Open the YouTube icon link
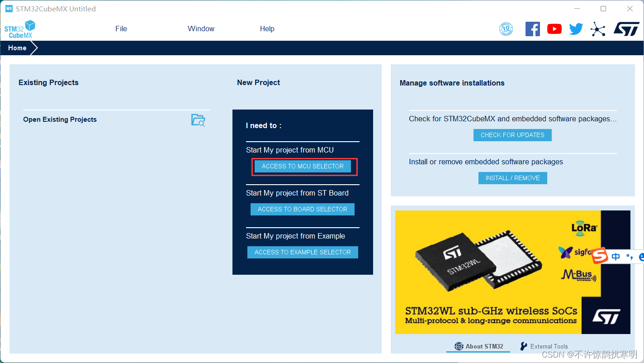 (x=554, y=29)
